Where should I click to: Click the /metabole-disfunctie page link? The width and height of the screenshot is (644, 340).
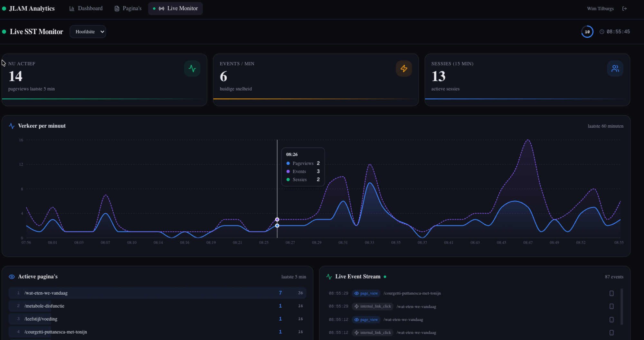click(44, 306)
